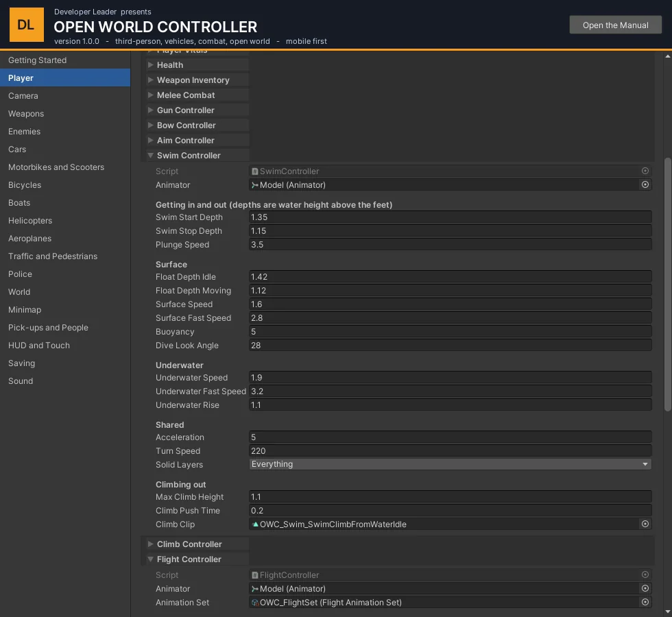Screen dimensions: 672x617
Task: Expand the Bow Controller section
Action: coord(150,125)
